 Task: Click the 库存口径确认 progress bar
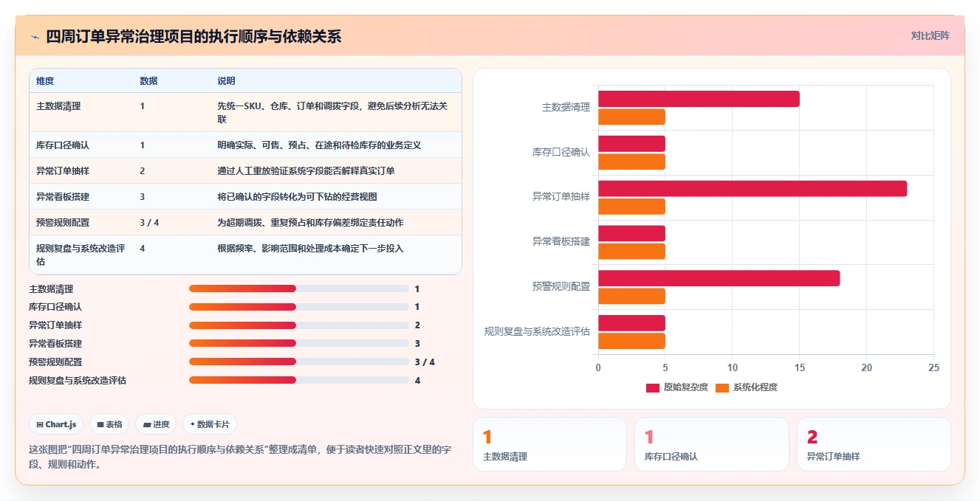click(298, 307)
